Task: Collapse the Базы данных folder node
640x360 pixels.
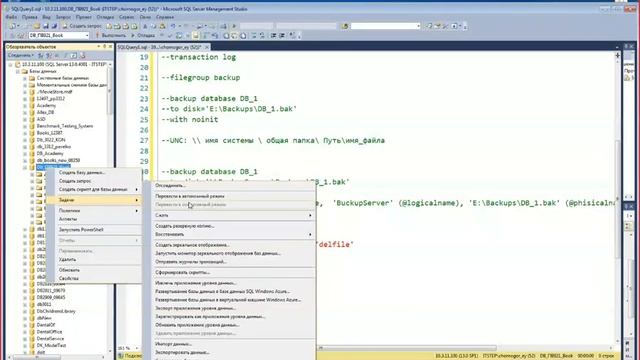Action: click(18, 71)
